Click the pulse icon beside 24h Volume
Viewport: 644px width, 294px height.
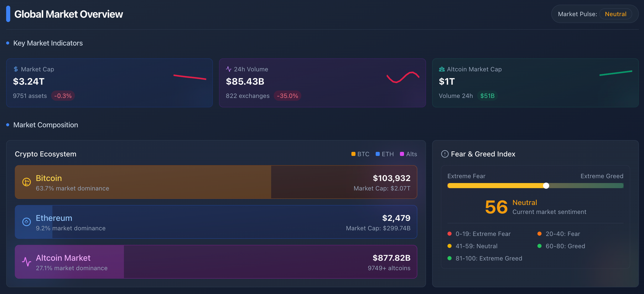229,69
